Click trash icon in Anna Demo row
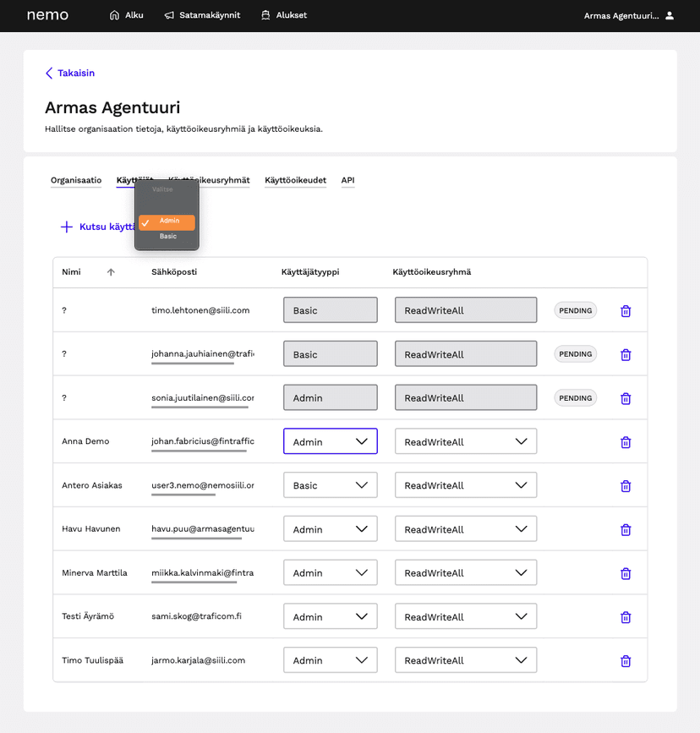 [x=626, y=442]
